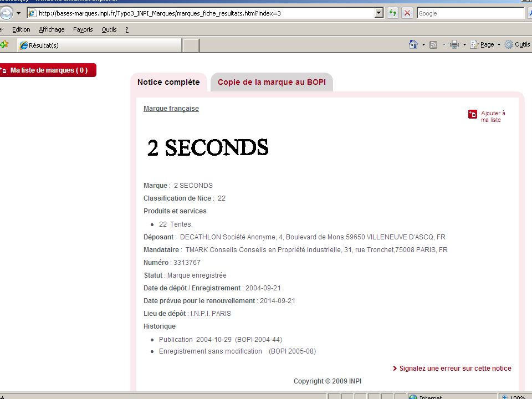Click the 2 SECONDS trademark logo image

(x=208, y=147)
